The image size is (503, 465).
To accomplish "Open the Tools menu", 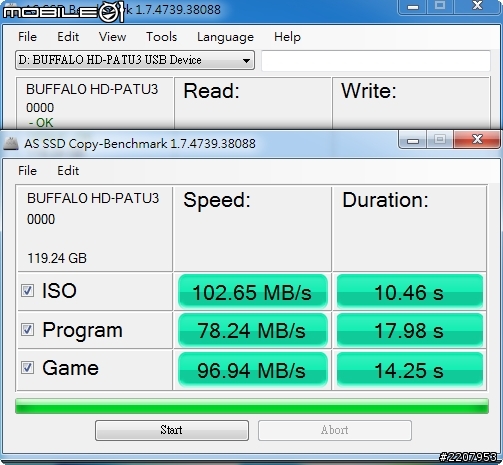I will point(161,37).
